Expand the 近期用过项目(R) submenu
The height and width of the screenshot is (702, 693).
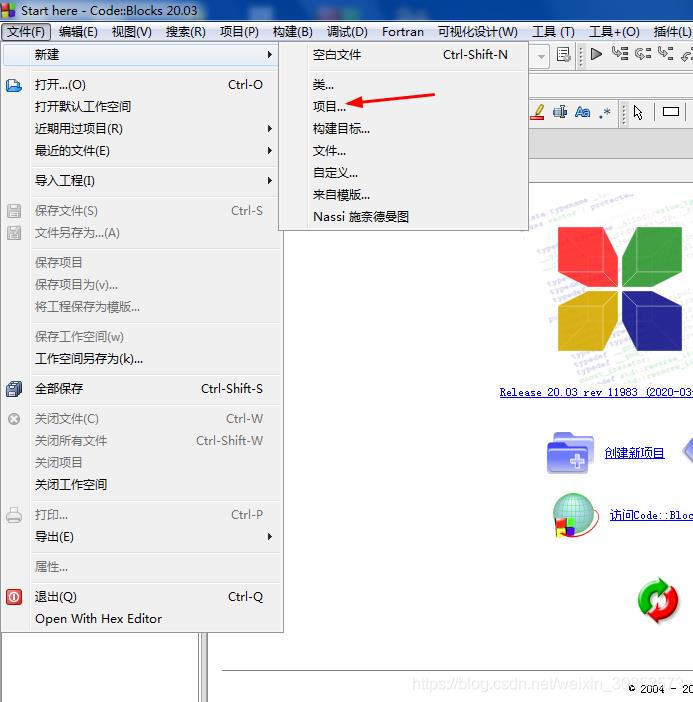[270, 128]
